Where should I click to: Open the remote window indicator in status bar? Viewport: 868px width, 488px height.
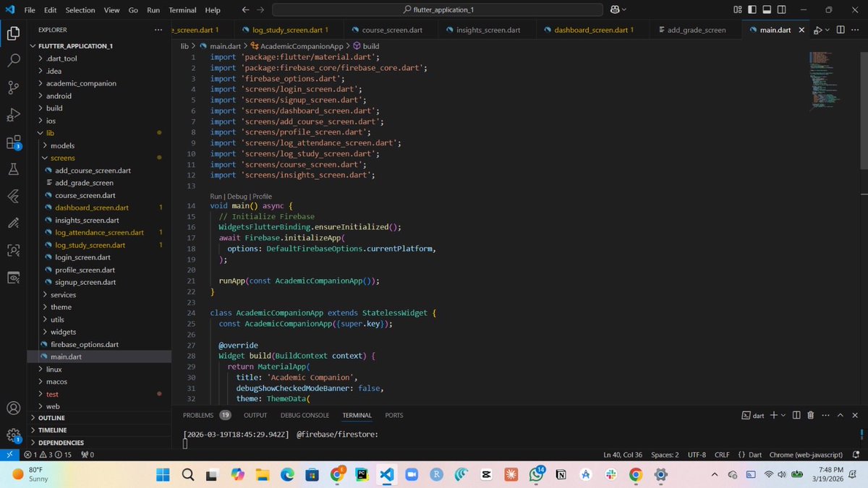[9, 455]
